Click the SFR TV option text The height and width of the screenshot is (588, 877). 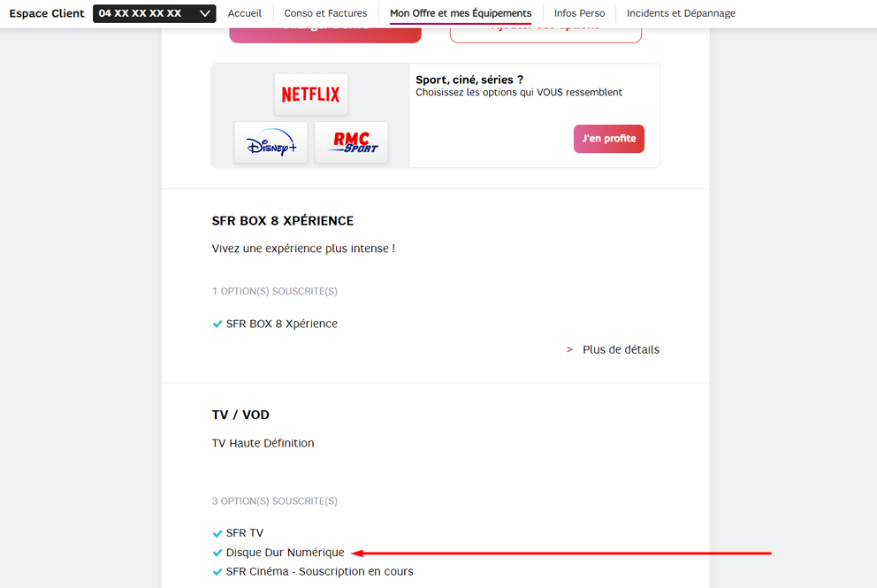(x=245, y=533)
